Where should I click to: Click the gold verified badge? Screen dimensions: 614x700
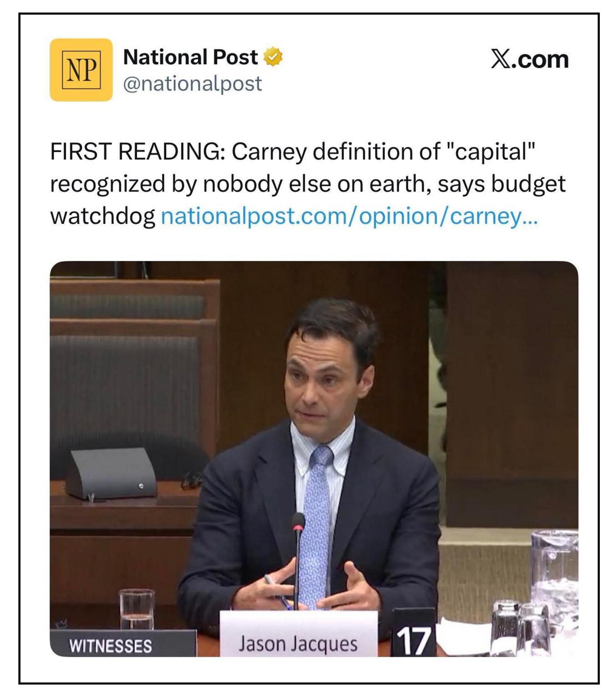coord(273,57)
